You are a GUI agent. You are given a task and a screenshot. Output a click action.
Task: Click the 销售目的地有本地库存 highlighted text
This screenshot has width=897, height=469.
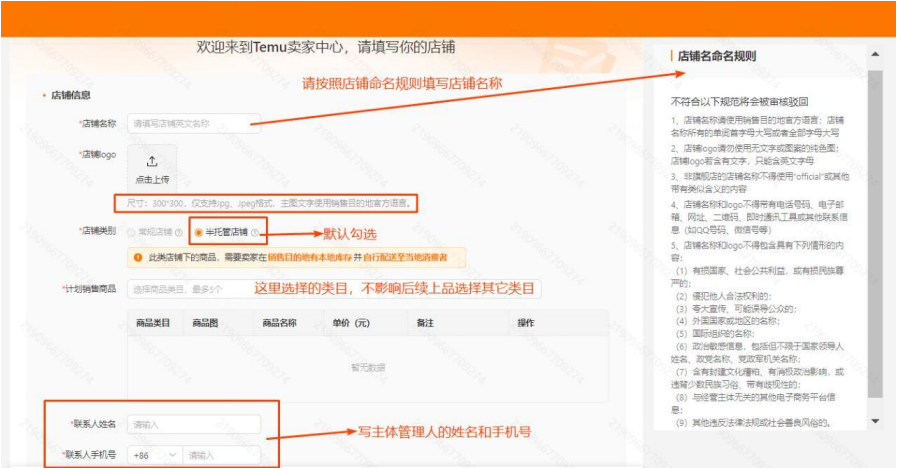(x=309, y=258)
